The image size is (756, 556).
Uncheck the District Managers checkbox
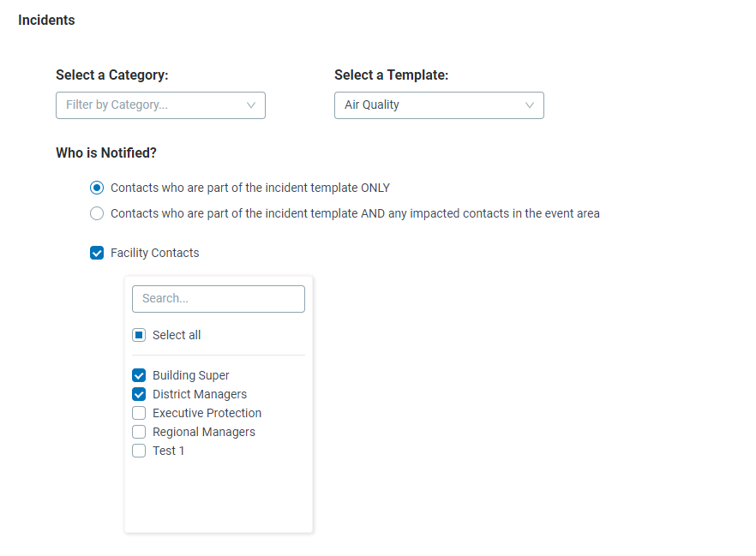click(x=139, y=394)
